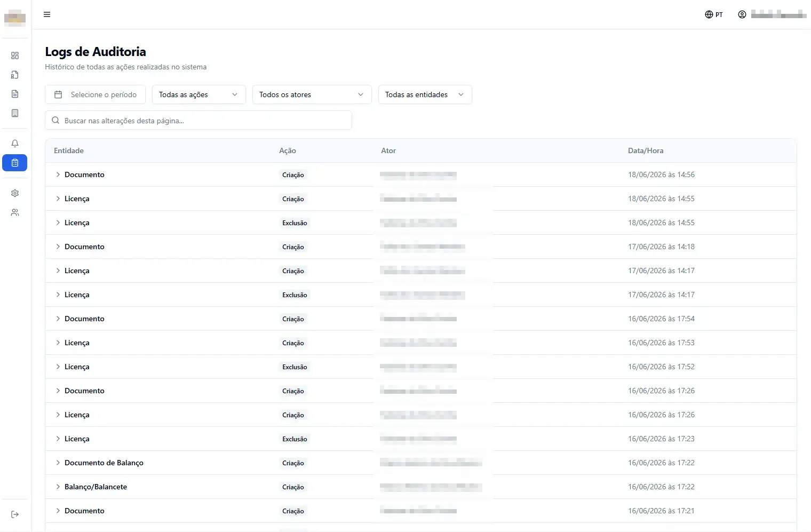Screen dimensions: 811x532
Task: Click Licença entity label at 16/06/2026 17:26
Action: [x=77, y=415]
